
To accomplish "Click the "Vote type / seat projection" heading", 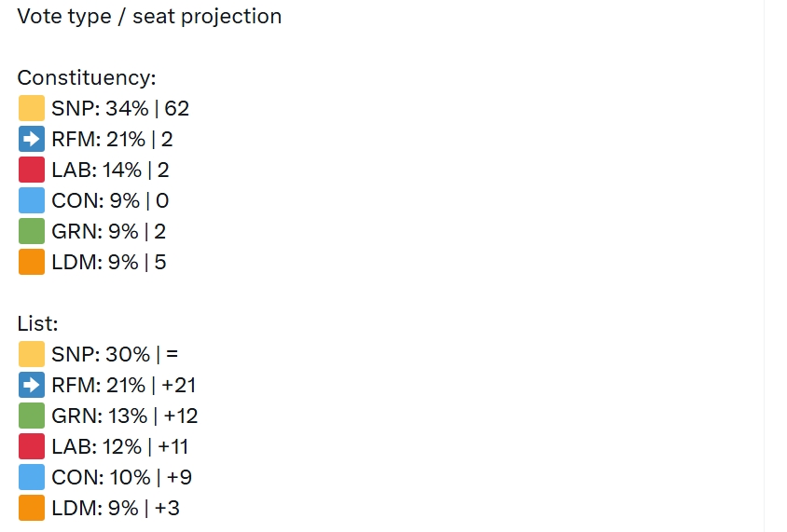I will click(149, 17).
